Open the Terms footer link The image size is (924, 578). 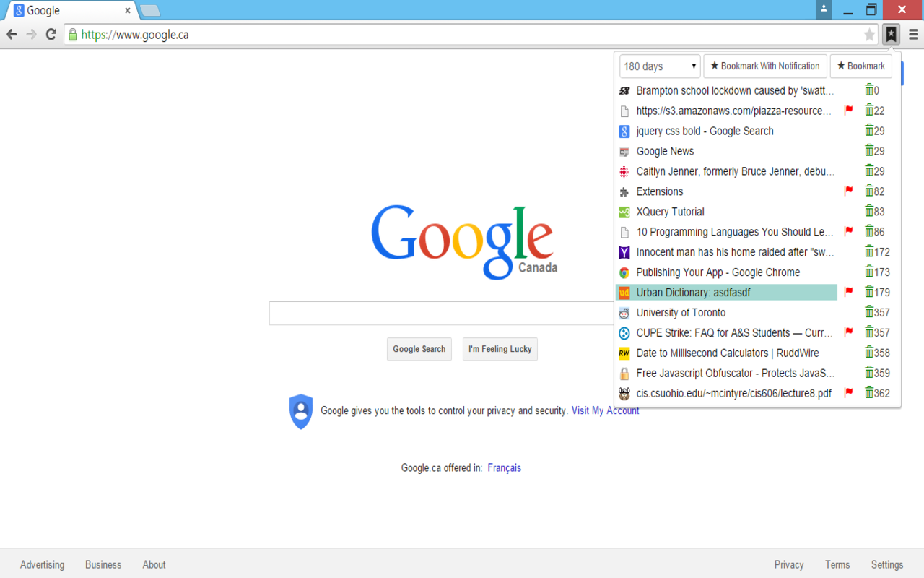tap(837, 565)
